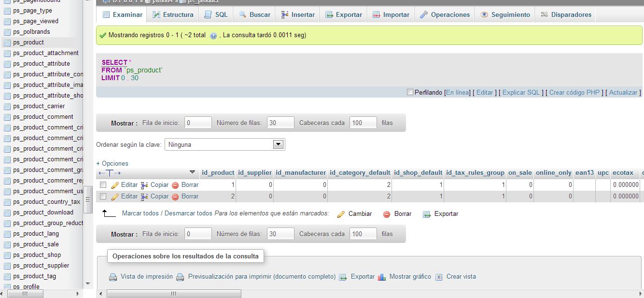This screenshot has height=298, width=644.
Task: Open the Ordenar según la clave dropdown
Action: (x=225, y=144)
